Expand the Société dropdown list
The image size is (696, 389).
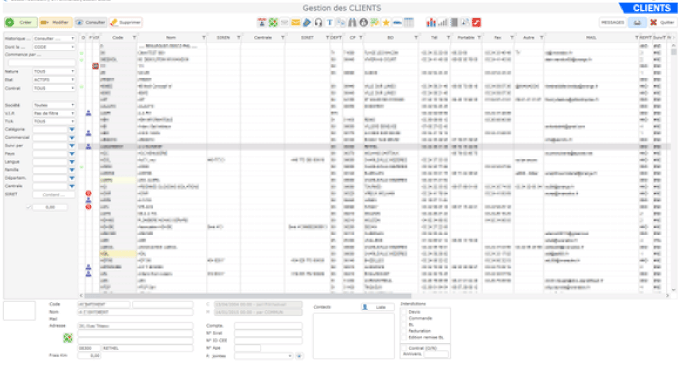tap(54, 105)
